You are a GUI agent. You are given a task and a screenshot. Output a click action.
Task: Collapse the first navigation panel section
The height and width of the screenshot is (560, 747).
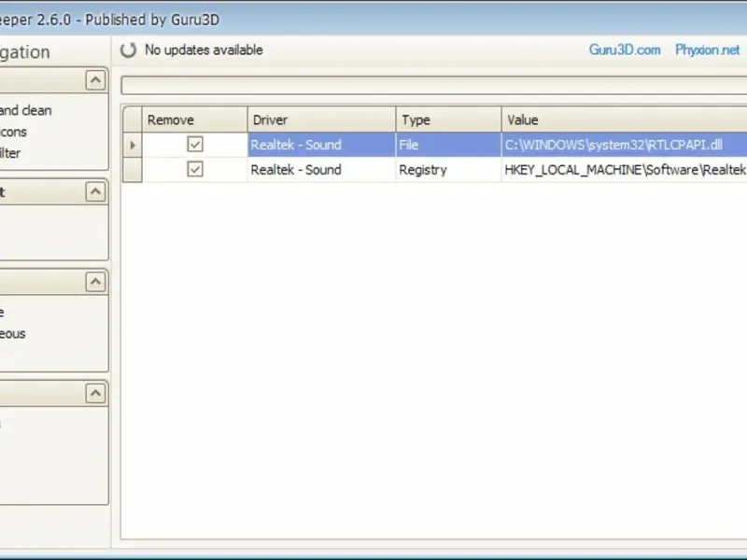click(96, 80)
